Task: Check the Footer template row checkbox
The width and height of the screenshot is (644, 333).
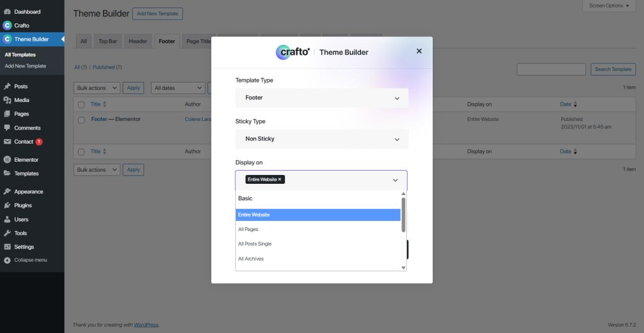Action: pos(81,120)
